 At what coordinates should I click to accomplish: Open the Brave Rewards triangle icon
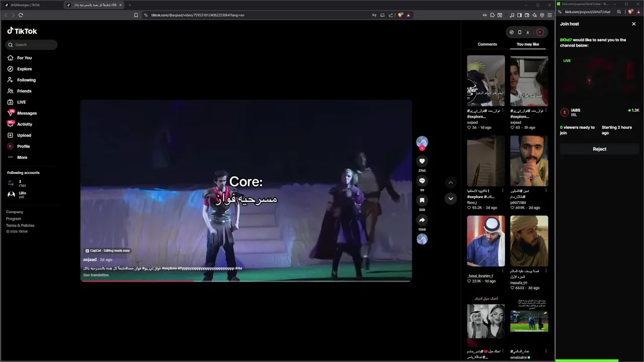(408, 15)
